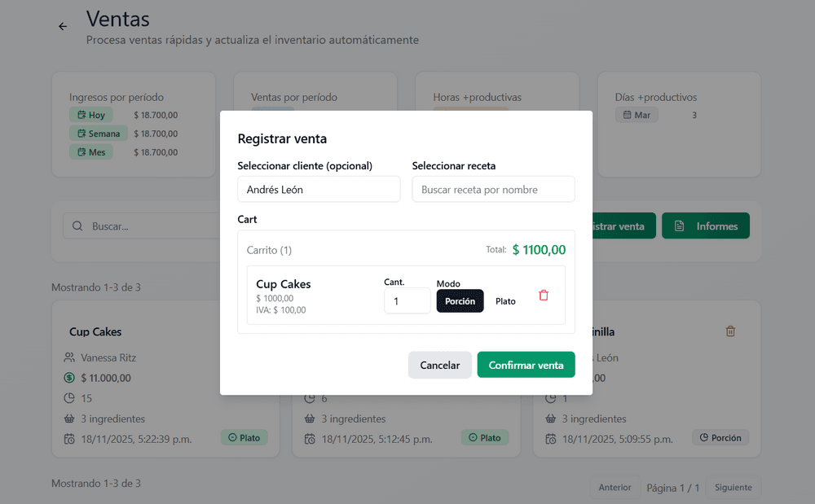Select the Mes income period badge
Screen dimensions: 815x504
[91, 152]
